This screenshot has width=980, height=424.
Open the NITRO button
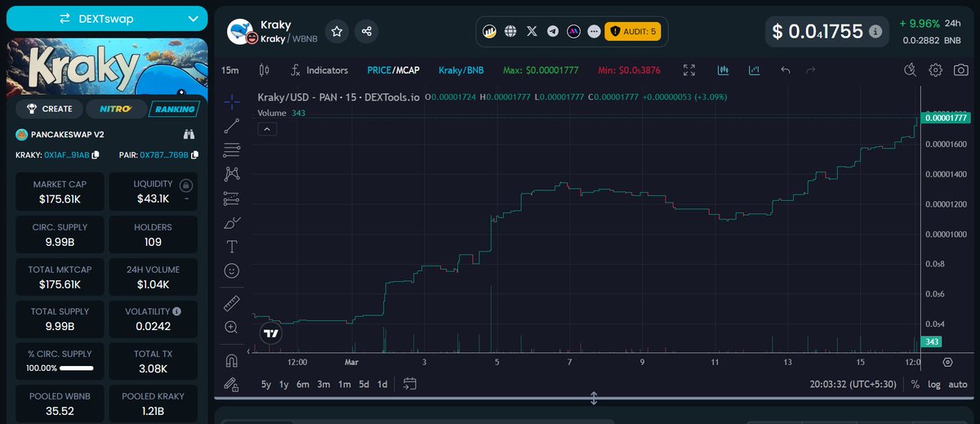point(116,109)
